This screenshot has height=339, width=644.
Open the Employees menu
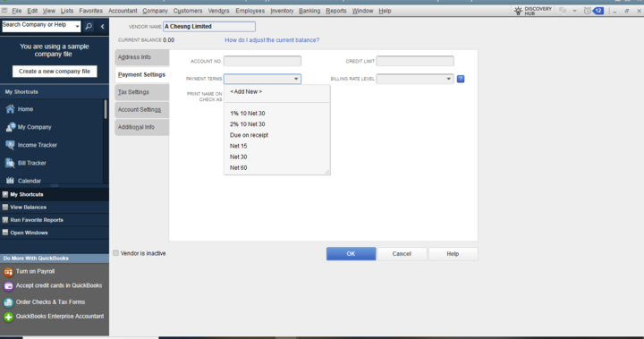(x=250, y=11)
